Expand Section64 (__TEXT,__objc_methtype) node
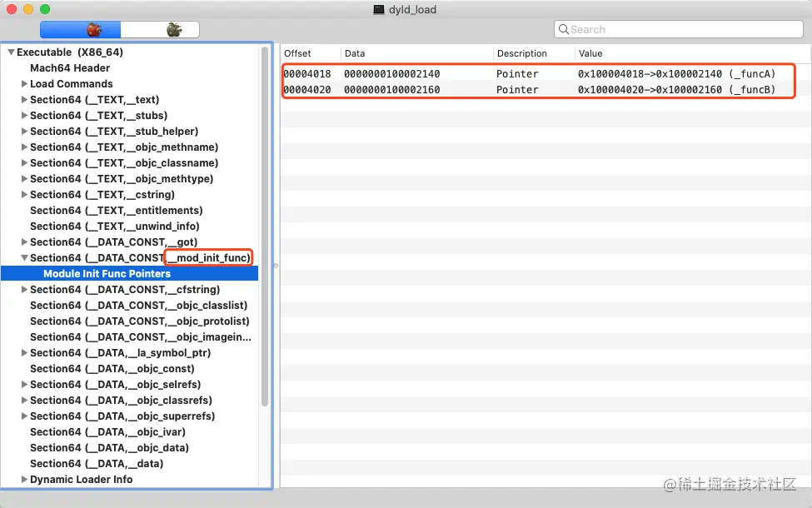This screenshot has width=812, height=508. tap(24, 179)
